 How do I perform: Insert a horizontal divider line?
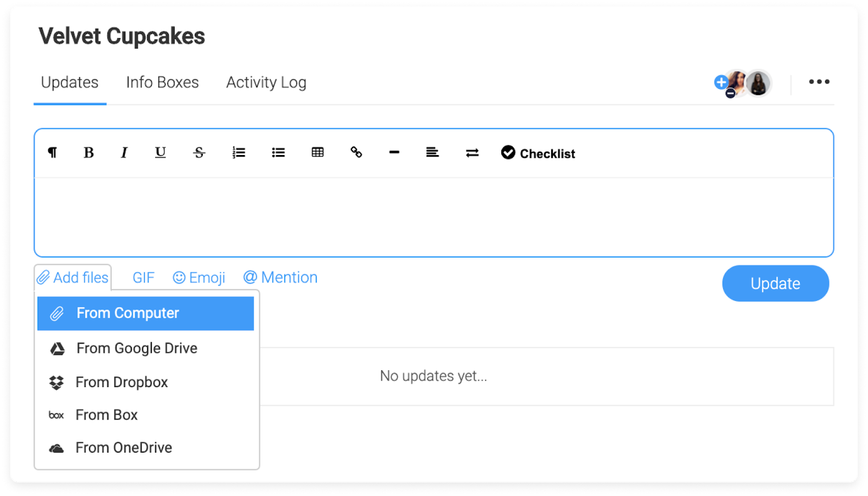[x=394, y=152]
